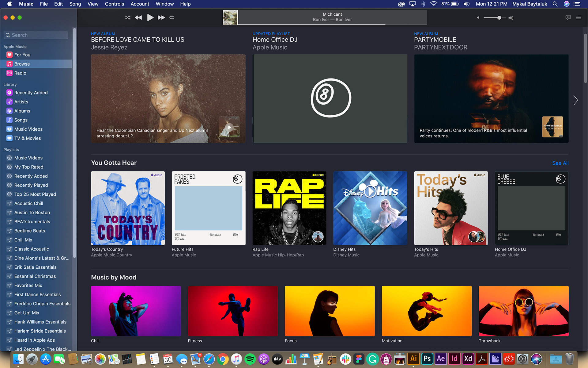The image size is (588, 368).
Task: Open the Blue Cheese Home Office DJ cover
Action: point(532,208)
